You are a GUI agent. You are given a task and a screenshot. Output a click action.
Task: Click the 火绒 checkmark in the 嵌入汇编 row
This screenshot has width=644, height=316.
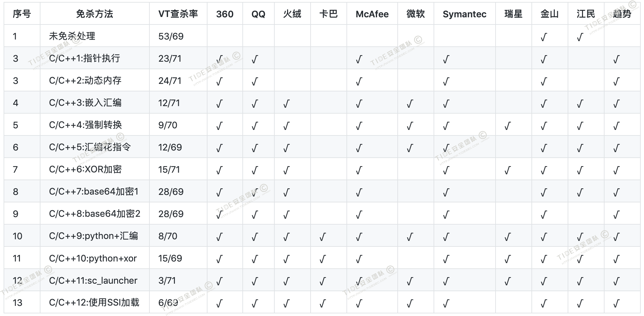pos(286,104)
